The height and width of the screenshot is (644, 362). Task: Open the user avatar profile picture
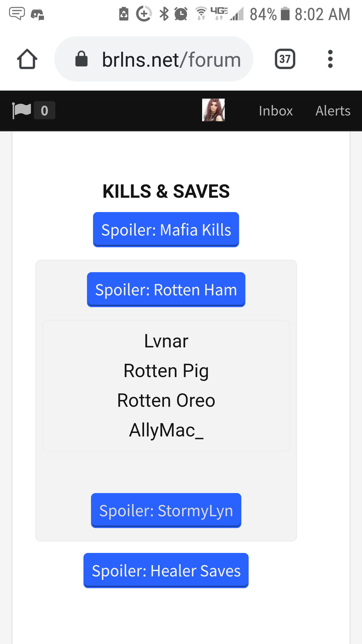pyautogui.click(x=213, y=110)
